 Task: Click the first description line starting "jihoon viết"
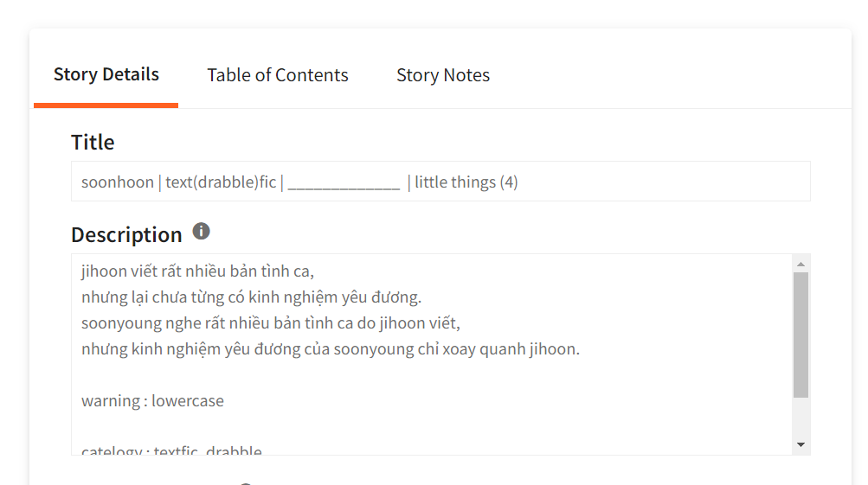point(197,271)
